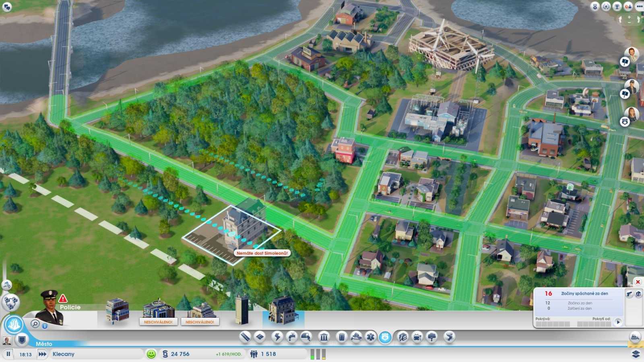
Task: Click the blue info icon under Policie
Action: [45, 326]
